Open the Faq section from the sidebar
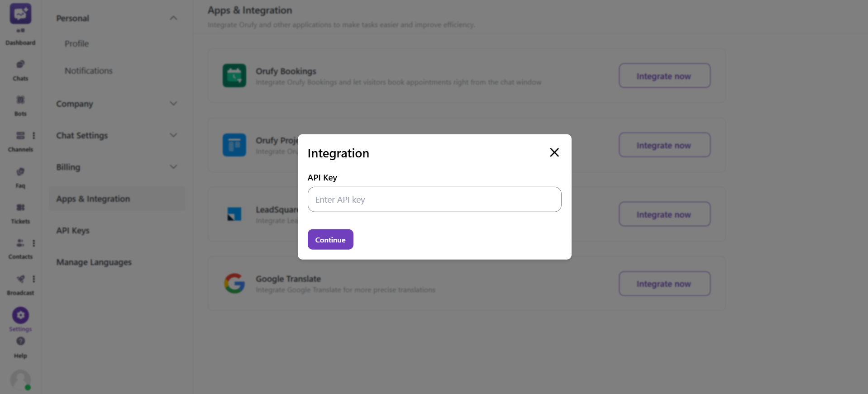Screen dimensions: 868x394 point(20,176)
